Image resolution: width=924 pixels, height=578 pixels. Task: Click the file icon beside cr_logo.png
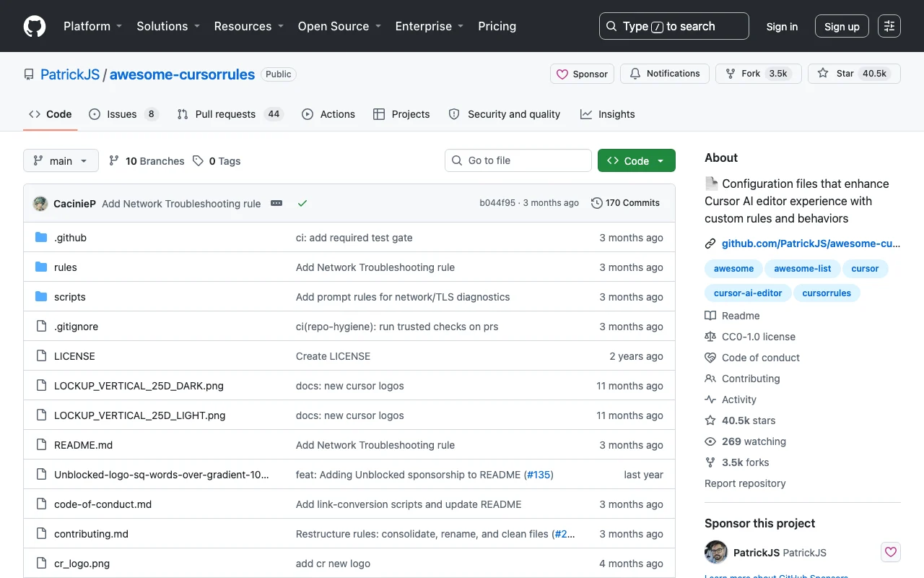coord(41,564)
